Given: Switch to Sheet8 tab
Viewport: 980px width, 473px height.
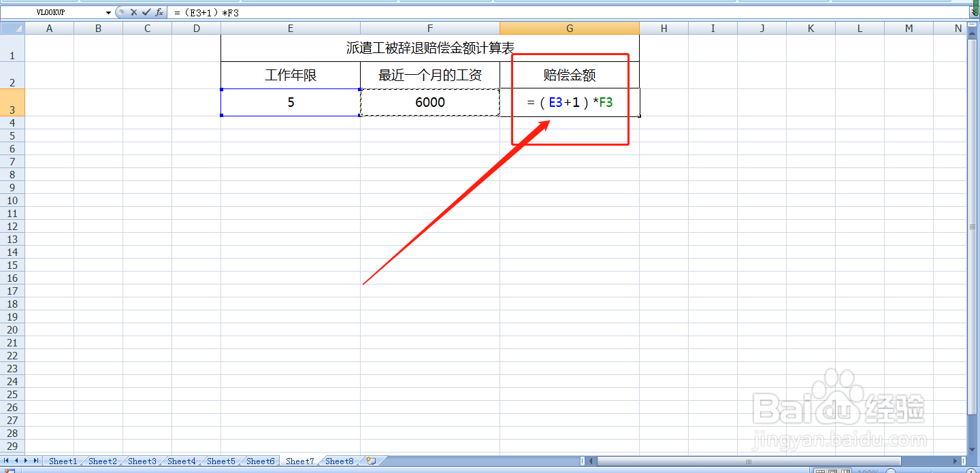Looking at the screenshot, I should tap(340, 461).
